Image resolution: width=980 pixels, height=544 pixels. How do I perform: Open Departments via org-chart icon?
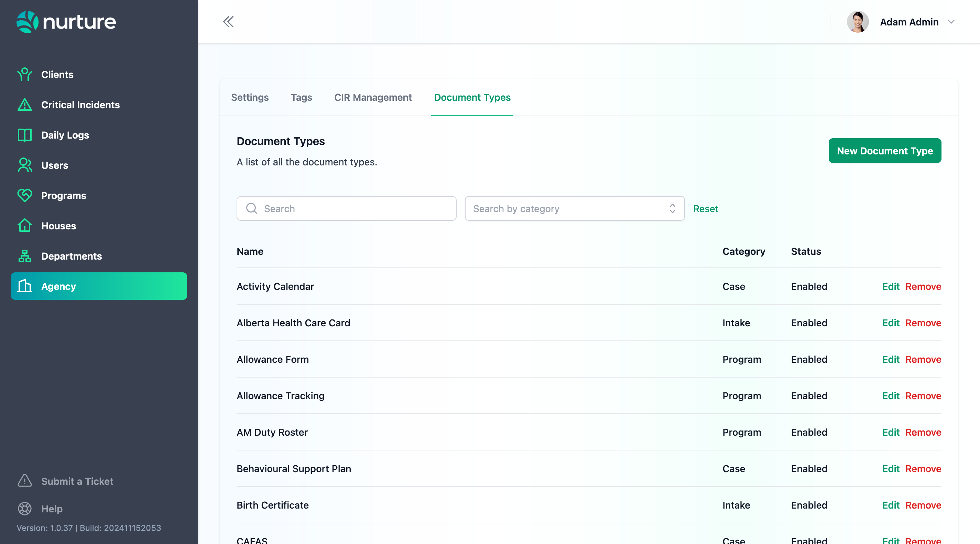[x=25, y=256]
